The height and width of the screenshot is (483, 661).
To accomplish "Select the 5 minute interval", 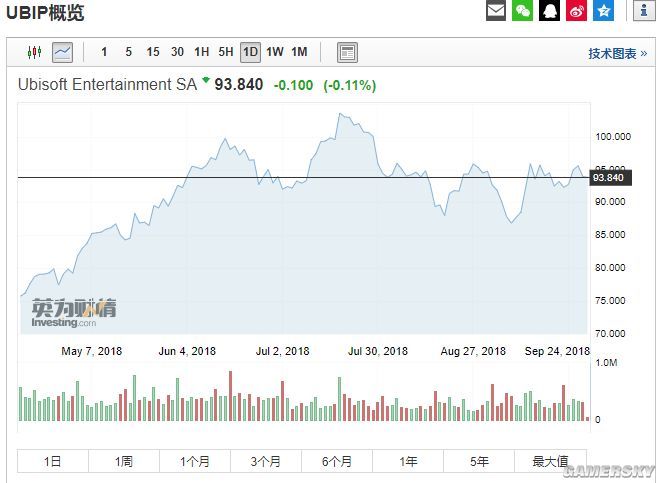I will 129,52.
